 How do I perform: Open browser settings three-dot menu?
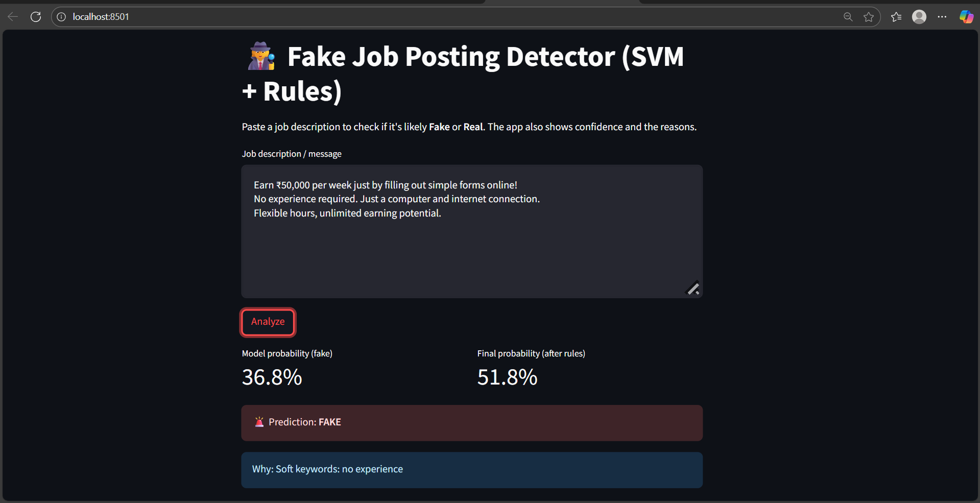(x=942, y=17)
